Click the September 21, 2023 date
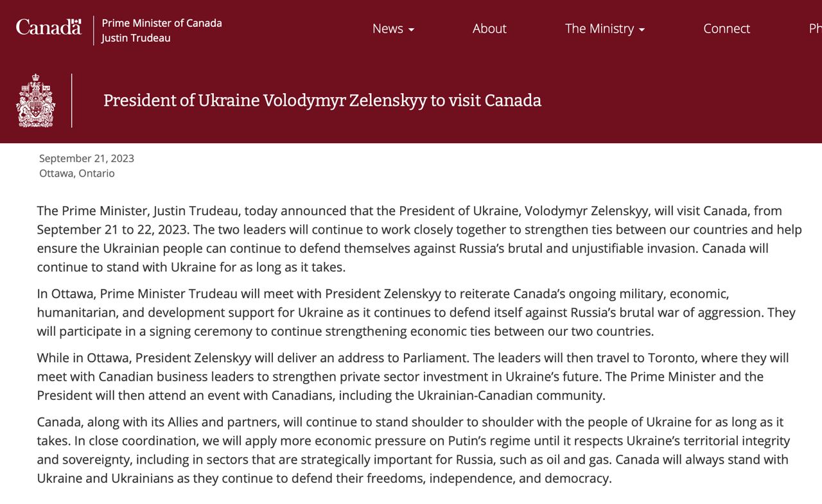The height and width of the screenshot is (504, 822). pyautogui.click(x=87, y=159)
